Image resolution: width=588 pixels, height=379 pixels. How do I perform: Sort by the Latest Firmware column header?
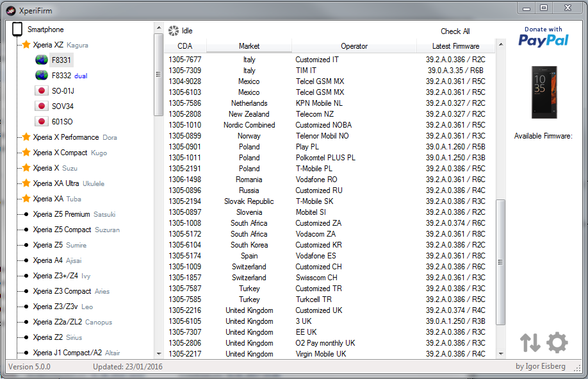(x=455, y=46)
